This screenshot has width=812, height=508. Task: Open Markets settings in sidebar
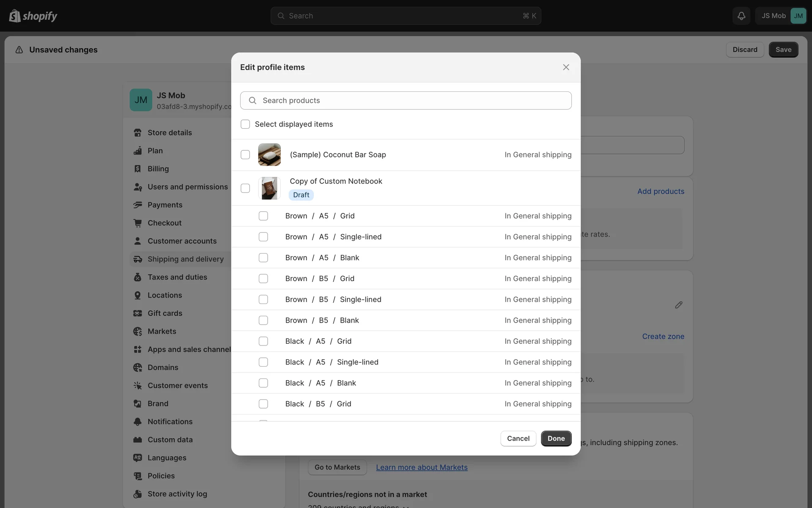pos(162,331)
